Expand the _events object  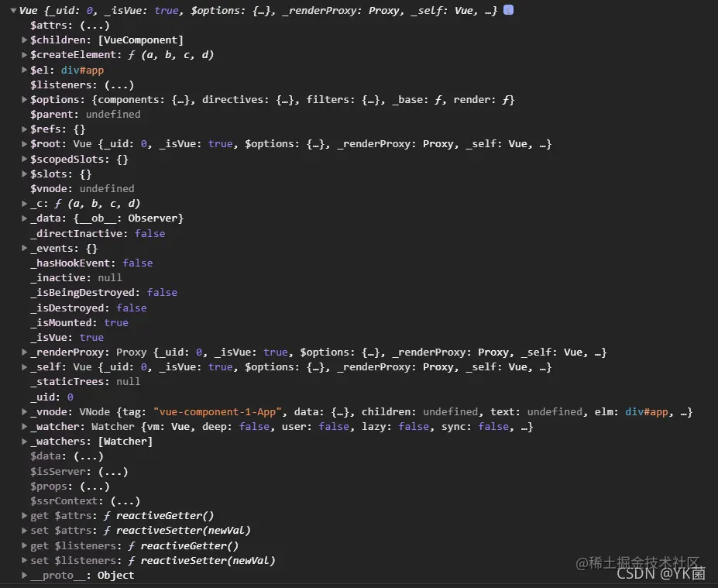[x=24, y=248]
